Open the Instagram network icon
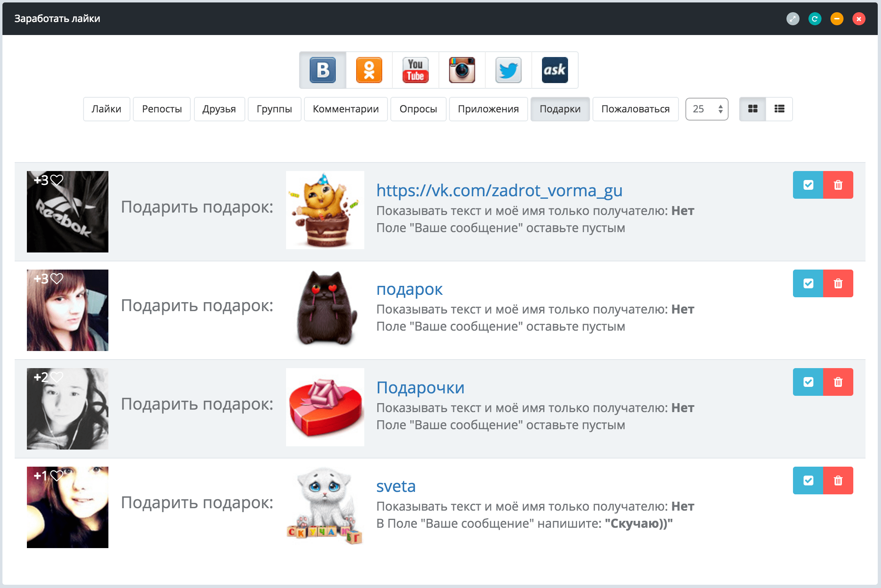 tap(462, 70)
